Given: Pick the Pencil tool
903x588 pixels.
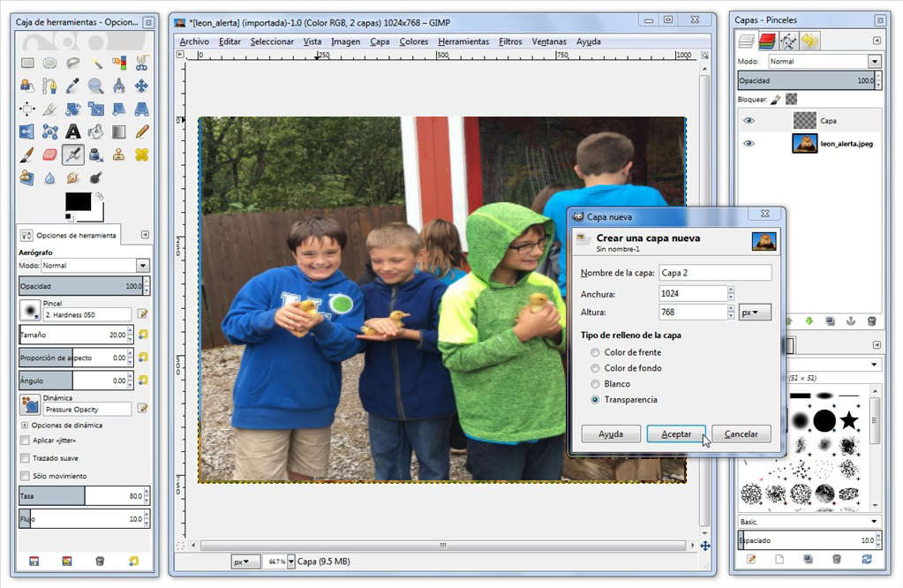Looking at the screenshot, I should point(141,132).
